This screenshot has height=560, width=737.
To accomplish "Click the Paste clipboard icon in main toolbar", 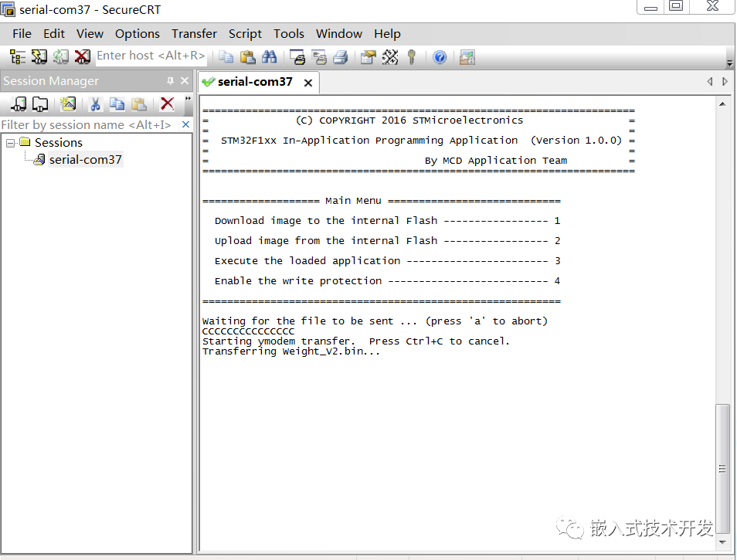I will 248,57.
